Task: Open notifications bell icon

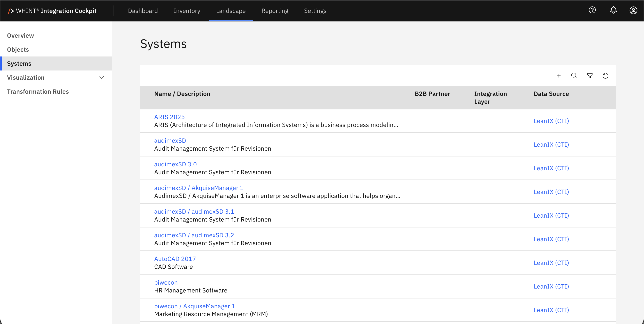Action: (613, 10)
